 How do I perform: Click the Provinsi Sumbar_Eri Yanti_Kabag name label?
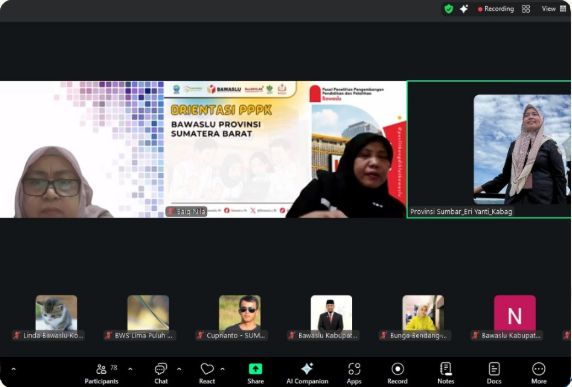tap(461, 212)
